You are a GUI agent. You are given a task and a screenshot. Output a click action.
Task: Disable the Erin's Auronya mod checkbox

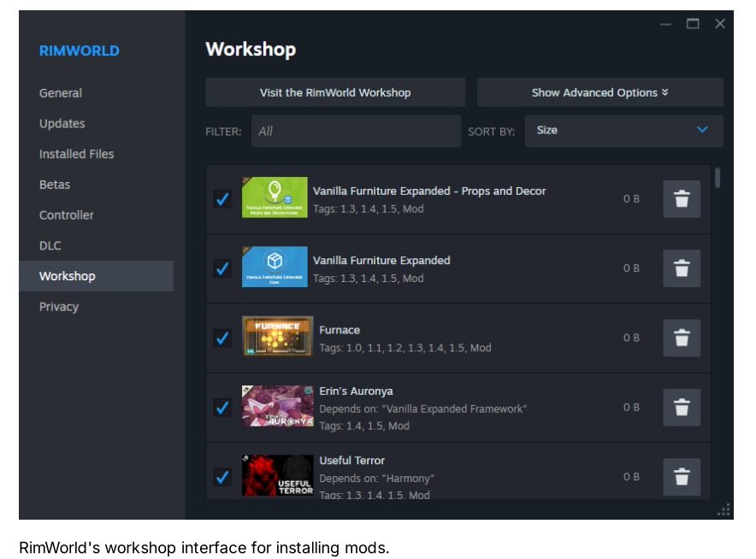222,407
